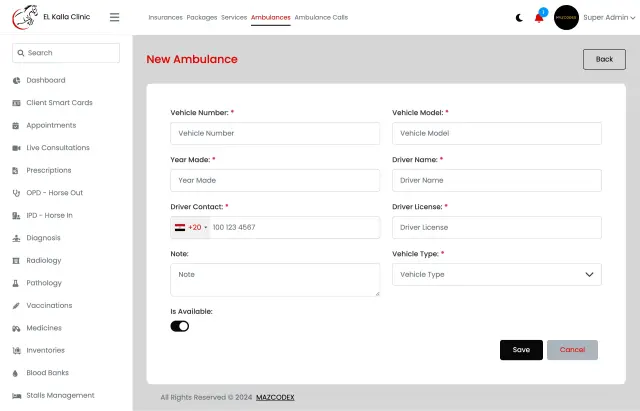Navigate to Diagnosis in the sidebar
Viewport: 640px width, 411px height.
click(43, 238)
